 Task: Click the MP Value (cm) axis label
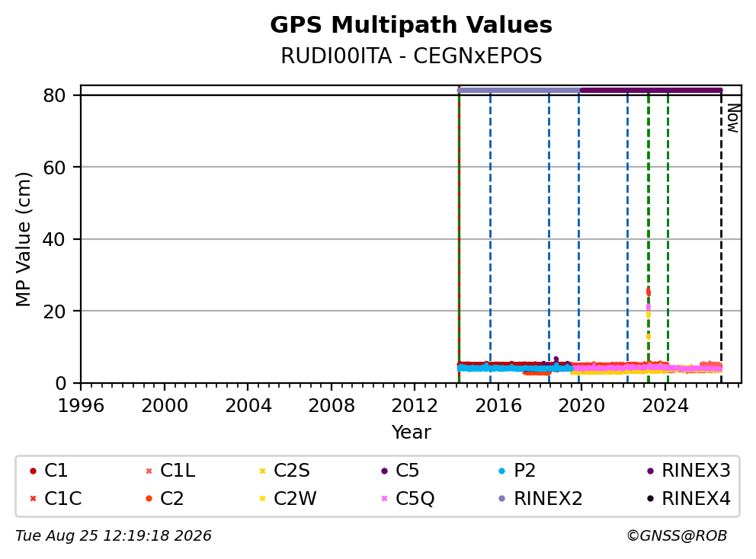[x=23, y=239]
